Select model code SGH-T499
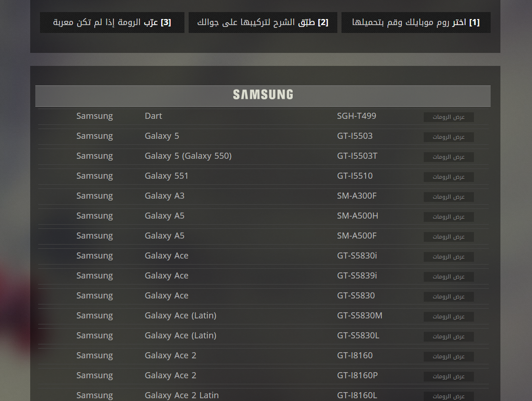The height and width of the screenshot is (401, 532). 356,116
